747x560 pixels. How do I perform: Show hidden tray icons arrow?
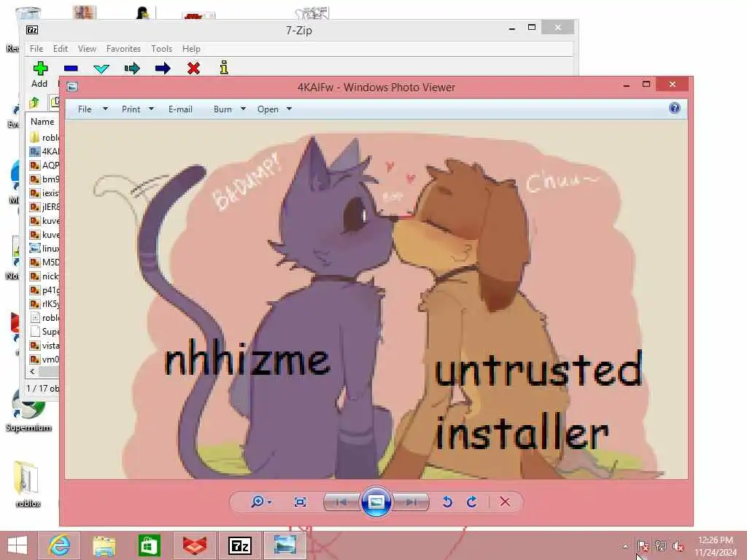pos(625,546)
